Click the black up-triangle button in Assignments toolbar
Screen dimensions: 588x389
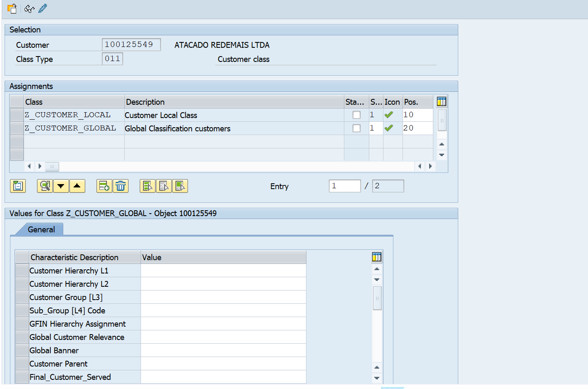77,186
